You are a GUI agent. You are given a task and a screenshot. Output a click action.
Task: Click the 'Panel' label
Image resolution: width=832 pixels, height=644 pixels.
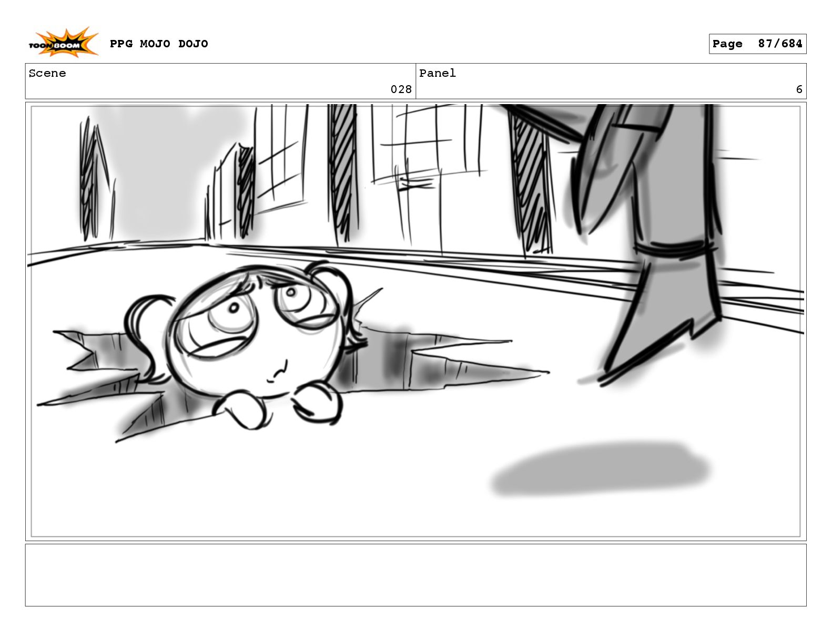[x=438, y=73]
